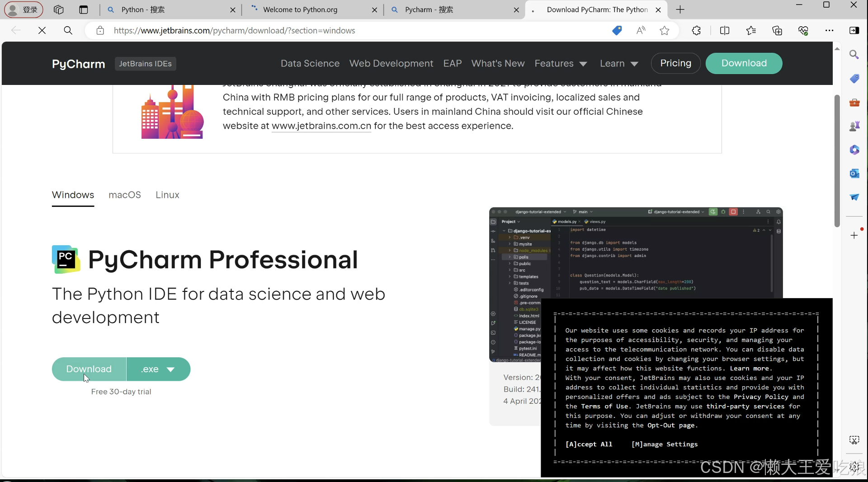This screenshot has height=482, width=868.
Task: Click JetBrains IDEs badge
Action: pos(145,64)
